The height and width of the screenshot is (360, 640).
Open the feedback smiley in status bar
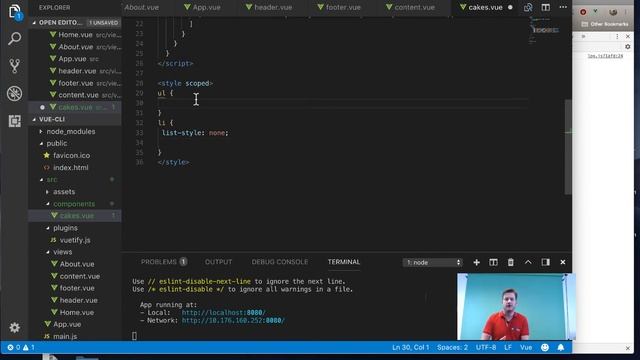[545, 347]
